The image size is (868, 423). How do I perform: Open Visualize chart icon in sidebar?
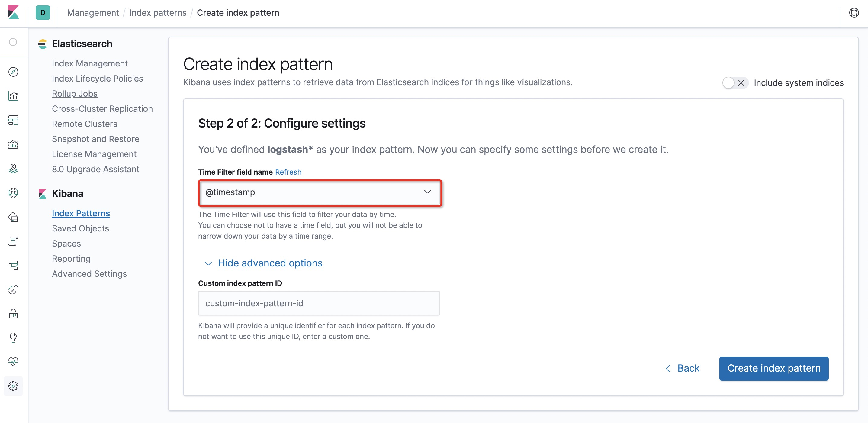pos(13,96)
